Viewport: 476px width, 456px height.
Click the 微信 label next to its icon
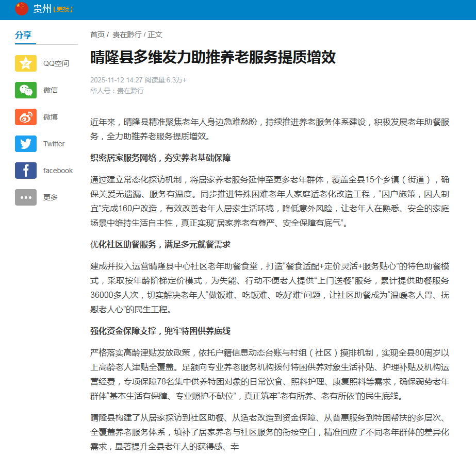point(50,90)
